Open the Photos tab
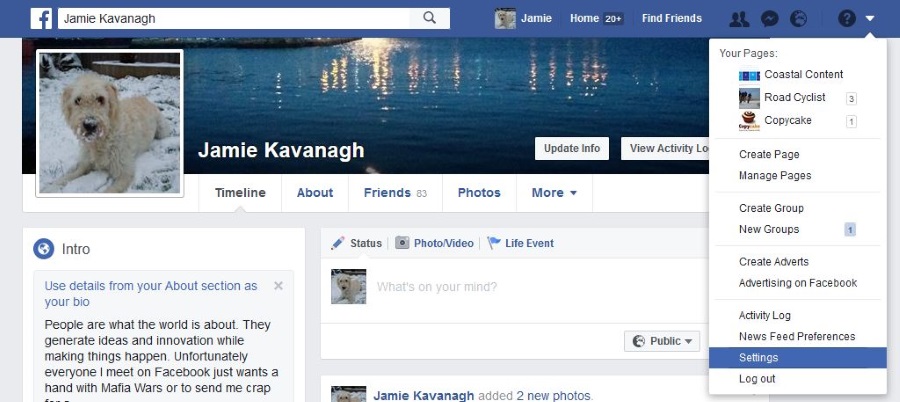 [x=479, y=193]
